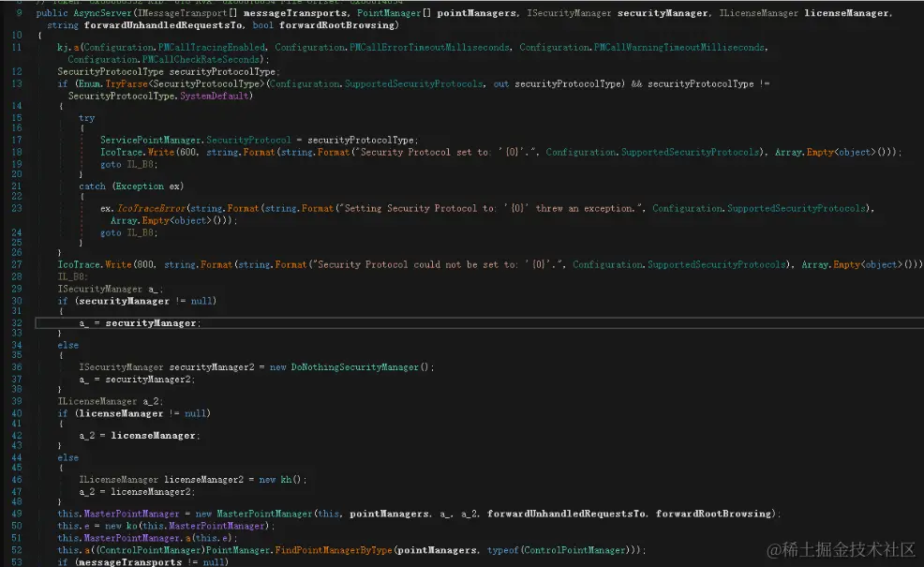Viewport: 924px width, 567px height.
Task: Click line number 49 in the gutter
Action: point(17,515)
